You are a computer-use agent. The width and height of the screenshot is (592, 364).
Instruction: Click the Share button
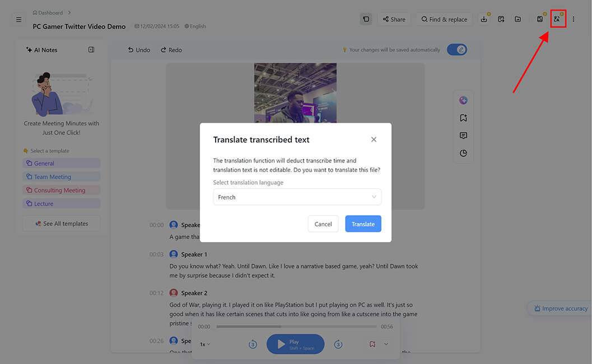pos(394,19)
